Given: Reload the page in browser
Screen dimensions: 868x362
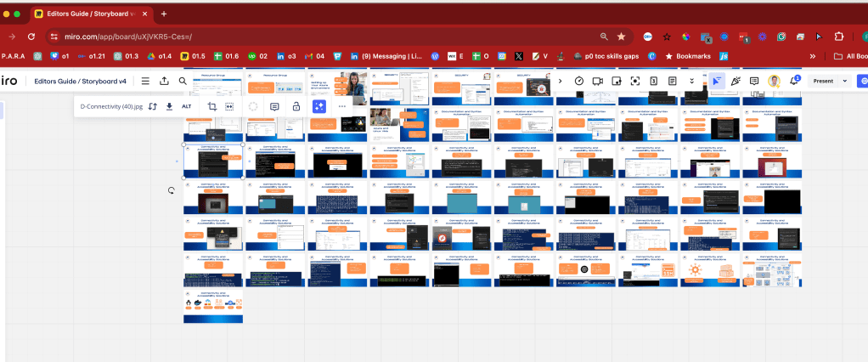Looking at the screenshot, I should [x=31, y=37].
